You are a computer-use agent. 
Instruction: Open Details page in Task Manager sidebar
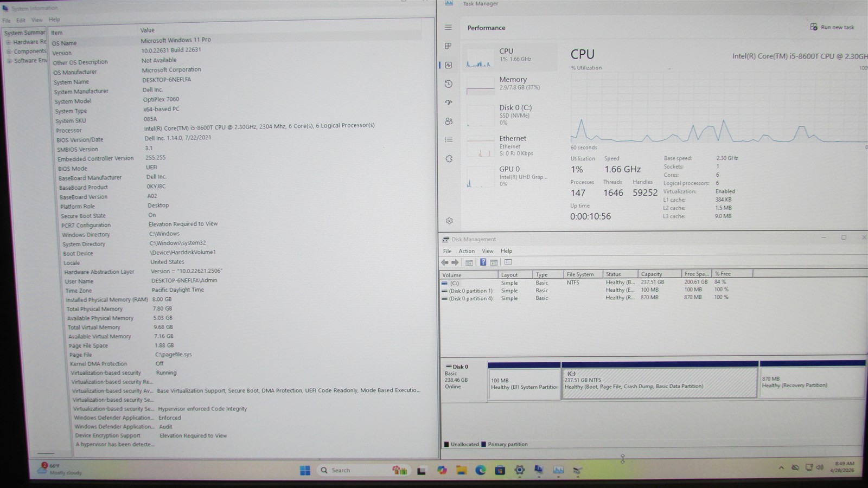[448, 140]
